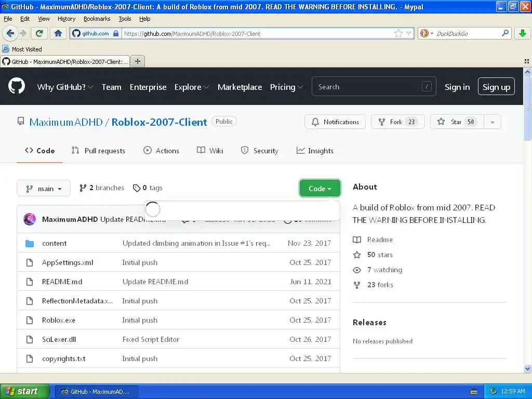Screen dimensions: 532x399
Task: Click the Sign up button
Action: pyautogui.click(x=496, y=87)
